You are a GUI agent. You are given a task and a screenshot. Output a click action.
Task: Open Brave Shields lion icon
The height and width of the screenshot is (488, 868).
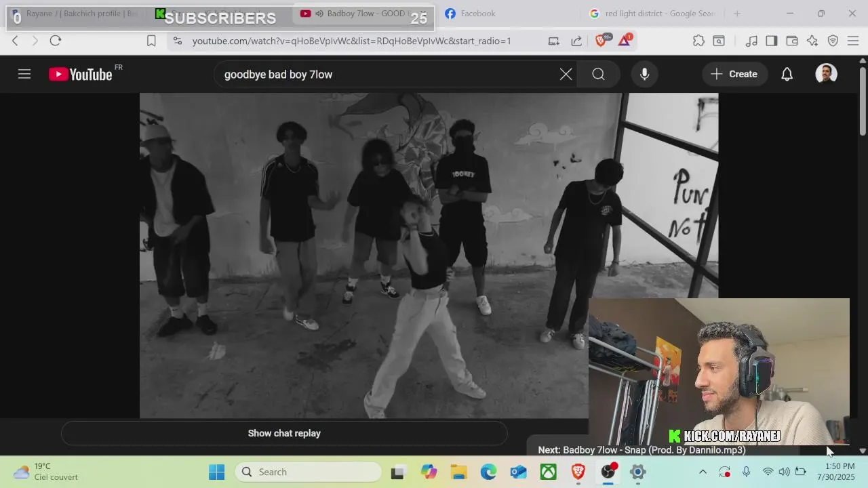(601, 41)
